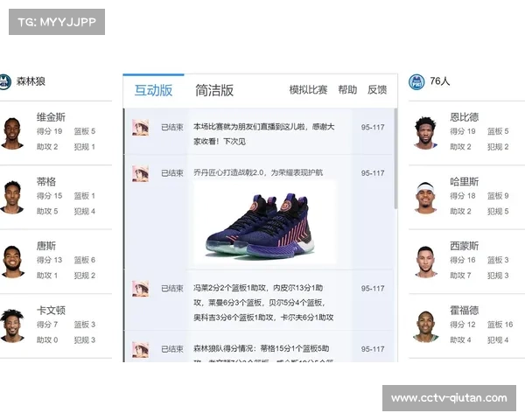Viewport: 525px width, 420px height.
Task: Switch to the 互动版 tab
Action: click(x=153, y=90)
